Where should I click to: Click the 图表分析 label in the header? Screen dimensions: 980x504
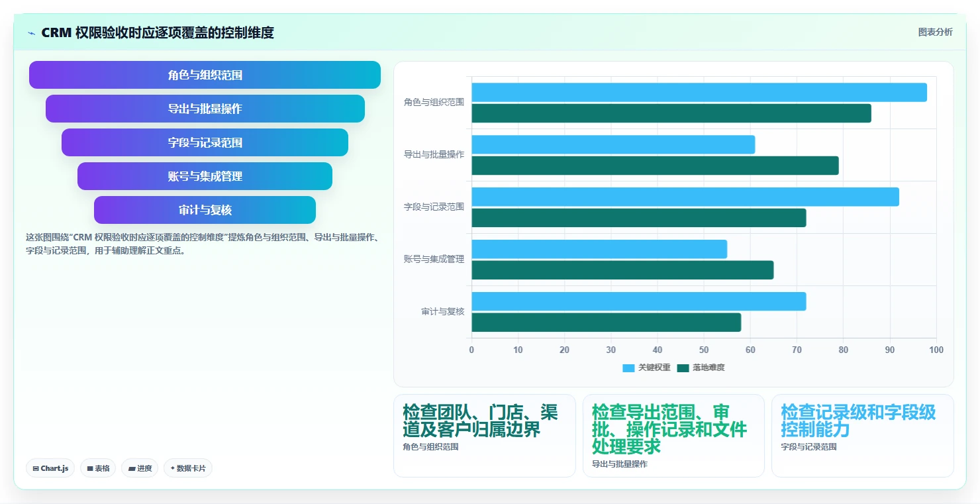(935, 32)
